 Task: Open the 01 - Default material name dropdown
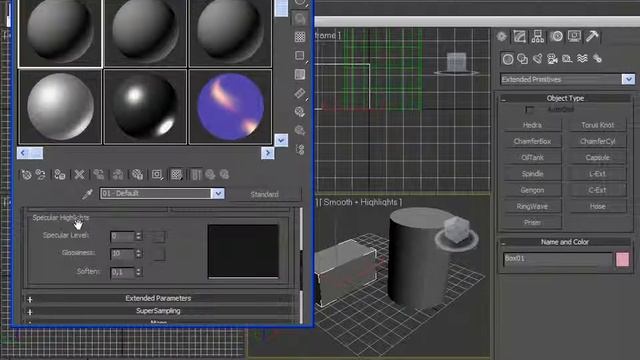(218, 193)
